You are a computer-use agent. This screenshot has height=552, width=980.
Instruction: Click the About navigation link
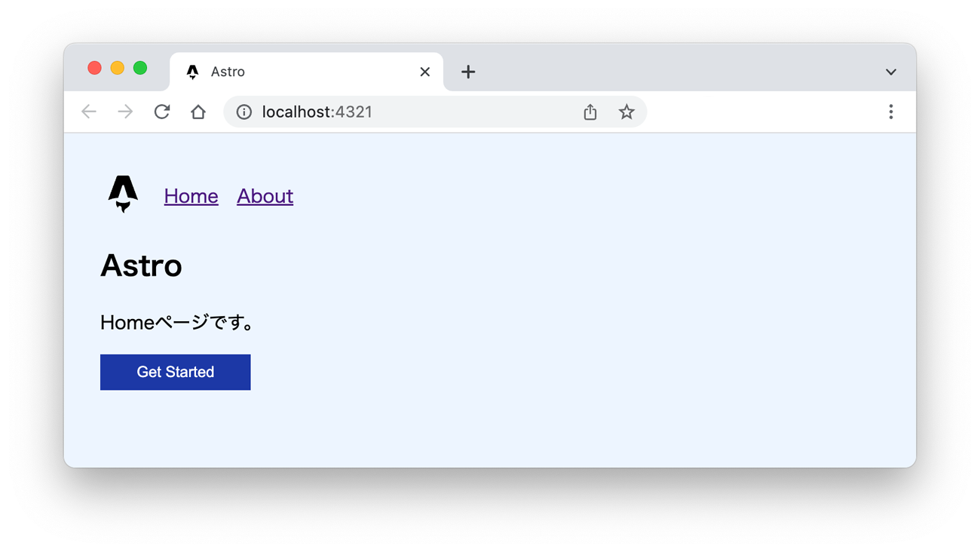265,195
